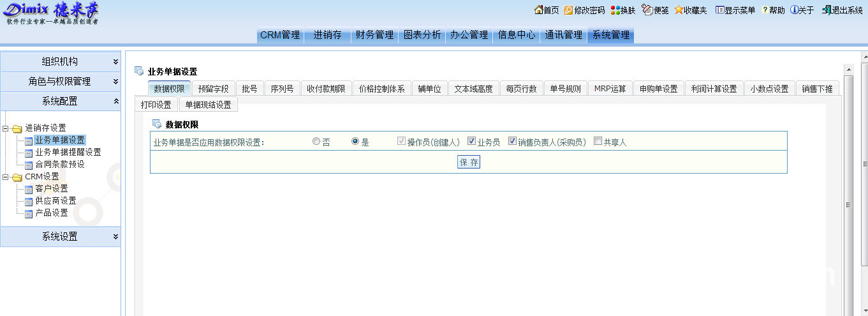
Task: Open the 便笺 notes icon
Action: pyautogui.click(x=647, y=10)
